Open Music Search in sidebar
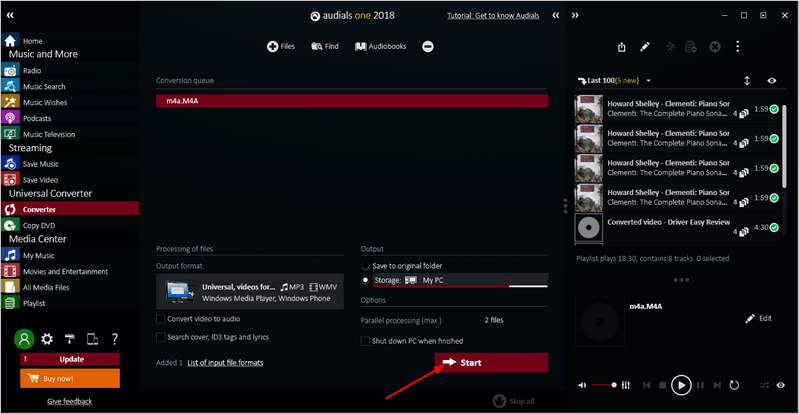The image size is (799, 414). click(x=69, y=86)
